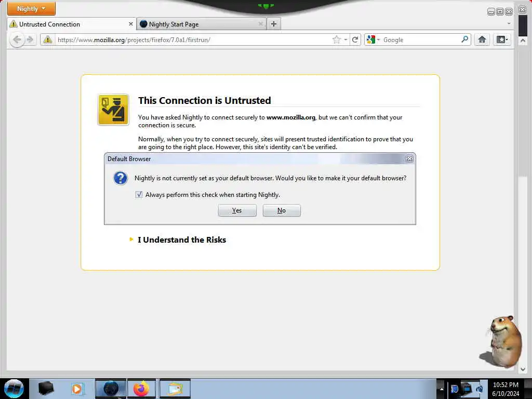Click the first blue system tray icon
The height and width of the screenshot is (399, 532).
(454, 389)
